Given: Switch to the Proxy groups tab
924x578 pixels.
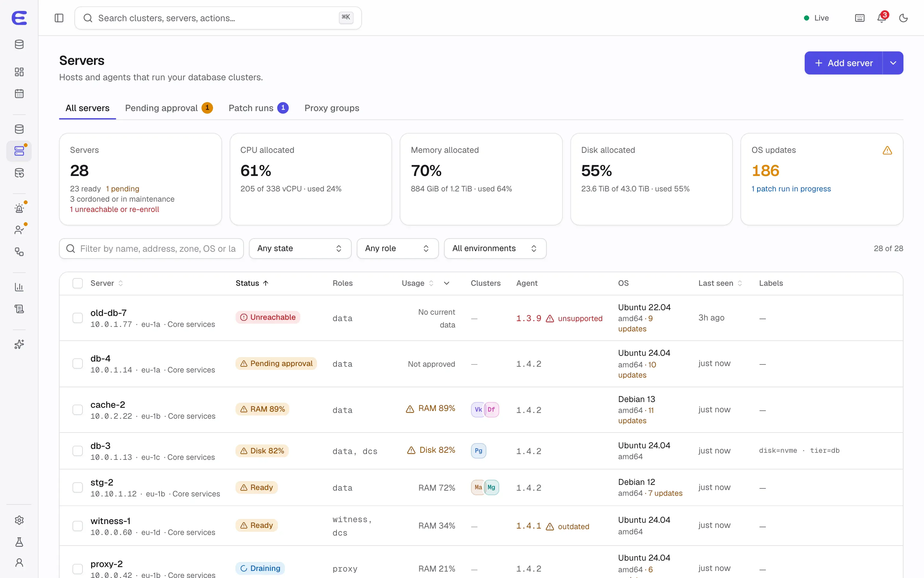Looking at the screenshot, I should coord(332,108).
